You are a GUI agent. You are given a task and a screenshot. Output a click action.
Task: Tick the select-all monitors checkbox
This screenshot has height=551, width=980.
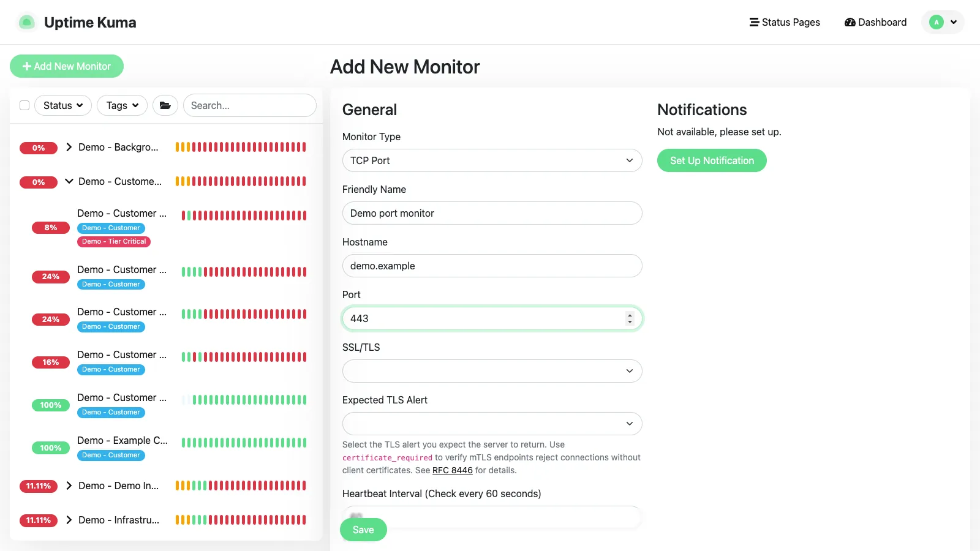click(24, 105)
